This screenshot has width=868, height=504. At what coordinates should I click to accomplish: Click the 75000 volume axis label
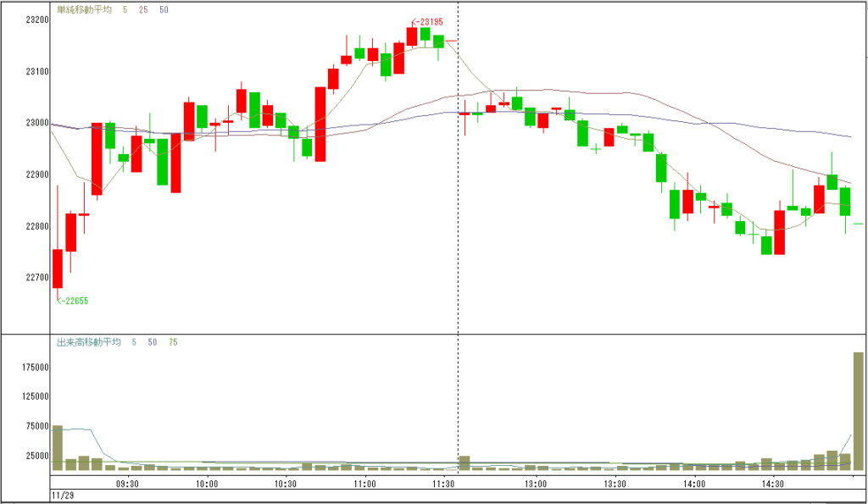[37, 427]
